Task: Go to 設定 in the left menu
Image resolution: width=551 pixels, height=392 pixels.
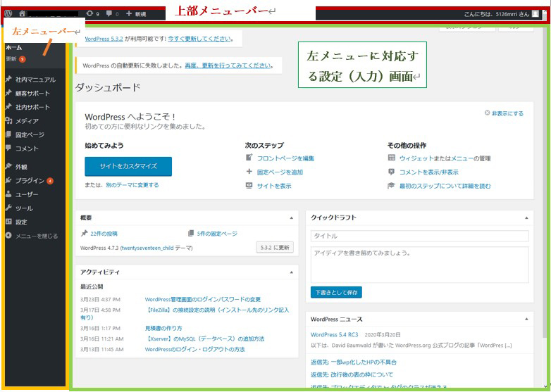Action: [x=21, y=222]
